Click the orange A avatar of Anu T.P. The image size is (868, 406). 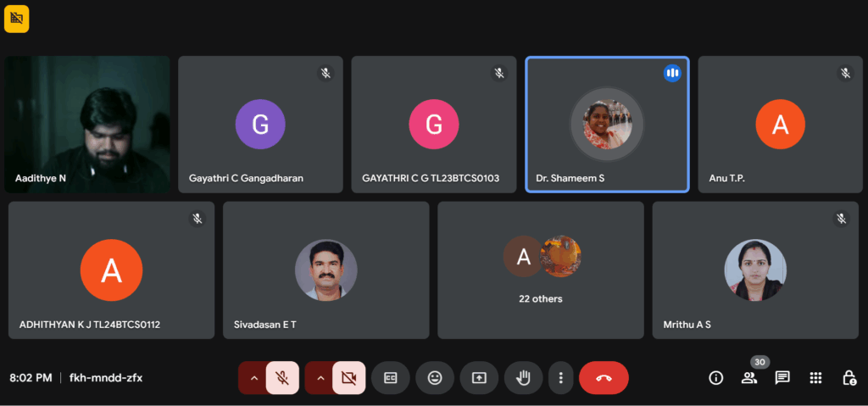pos(781,124)
